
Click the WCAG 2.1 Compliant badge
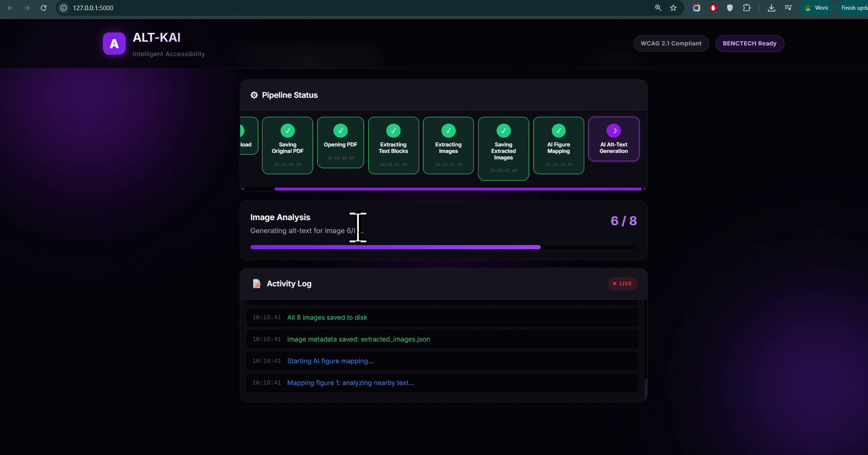coord(670,43)
